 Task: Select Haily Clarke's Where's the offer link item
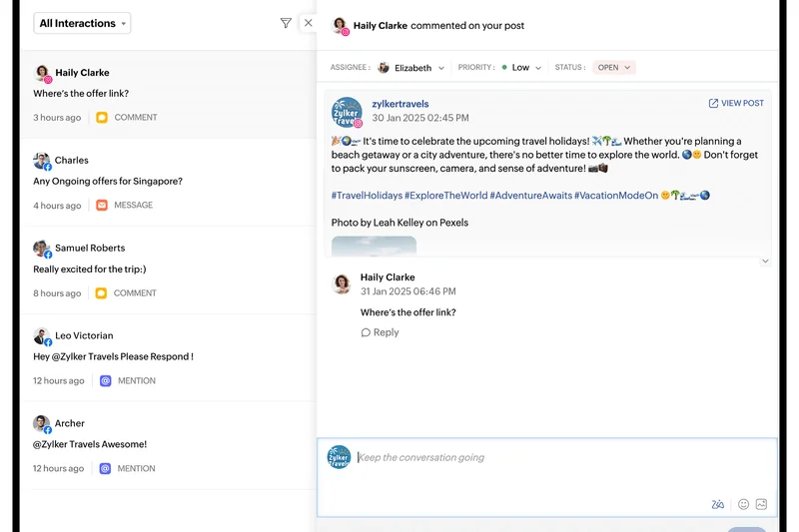[168, 95]
